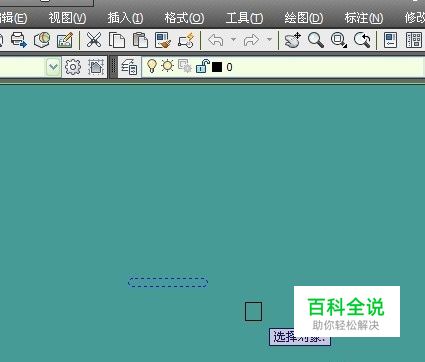This screenshot has width=425, height=362.
Task: Open the Properties palette icon
Action: point(390,40)
